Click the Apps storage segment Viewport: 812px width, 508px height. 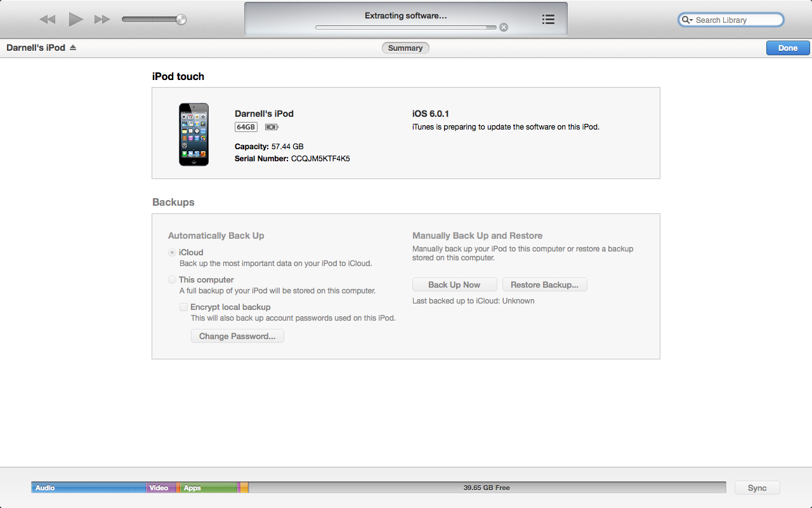[209, 488]
